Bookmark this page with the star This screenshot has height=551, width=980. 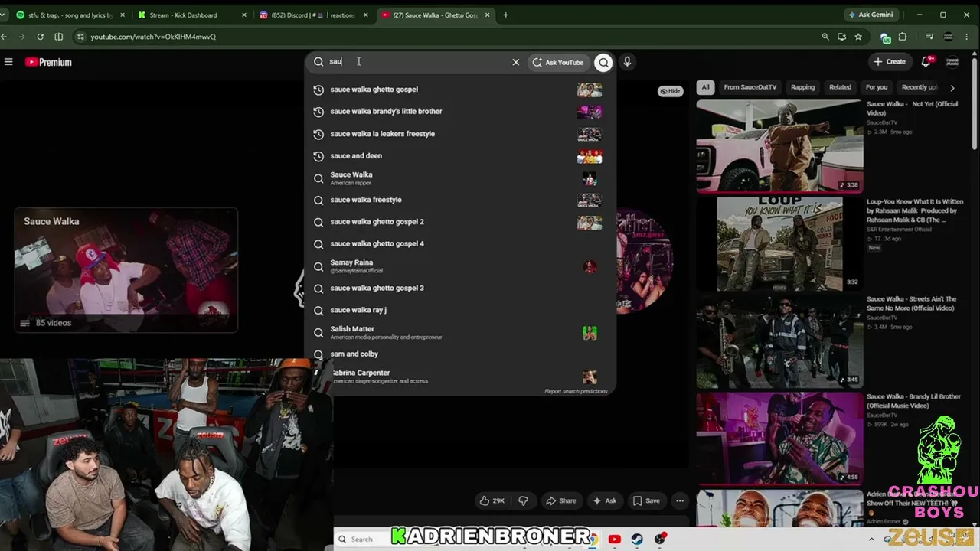(x=858, y=37)
